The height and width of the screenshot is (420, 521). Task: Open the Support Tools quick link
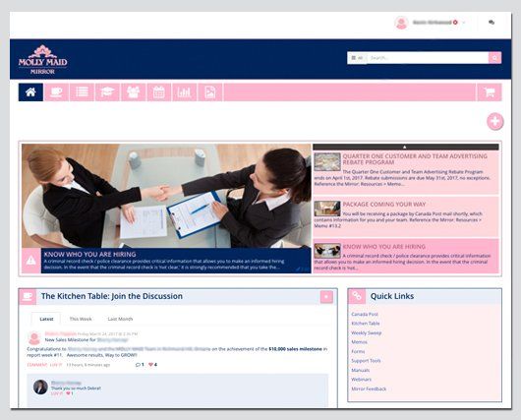pyautogui.click(x=366, y=361)
